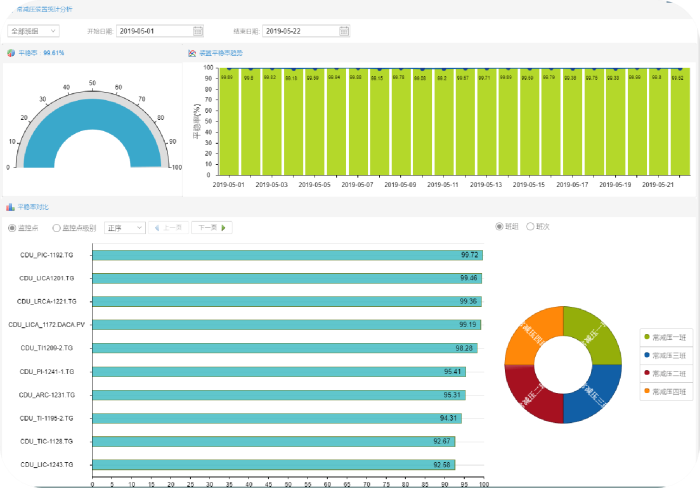700x488 pixels.
Task: Go to next page with 下一页
Action: click(x=211, y=228)
